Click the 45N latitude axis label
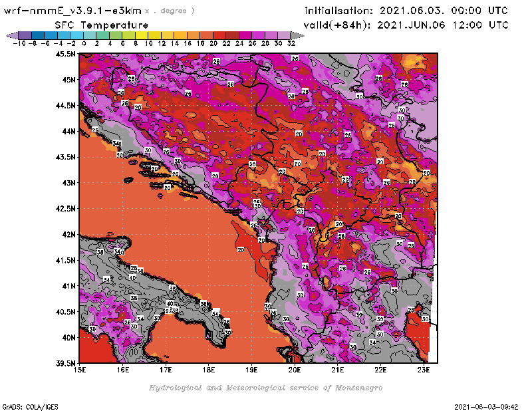 tap(68, 80)
